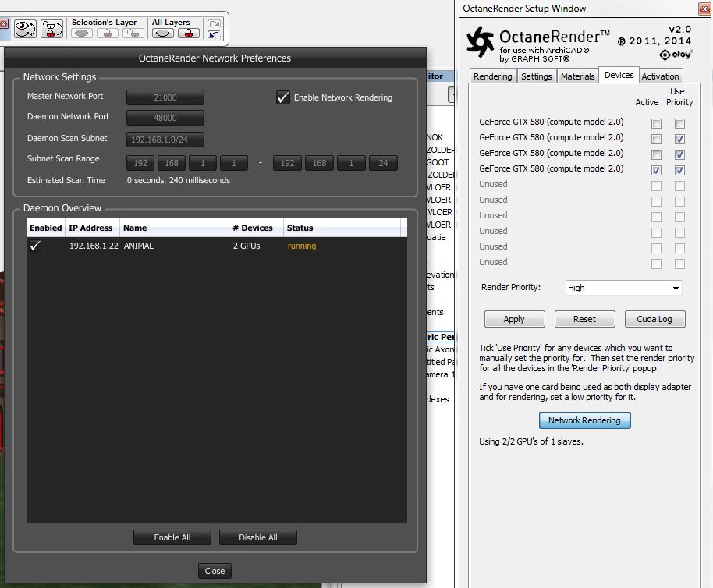Screen dimensions: 713x588
Task: Click the Daemon Scan Subnet field
Action: [x=165, y=140]
